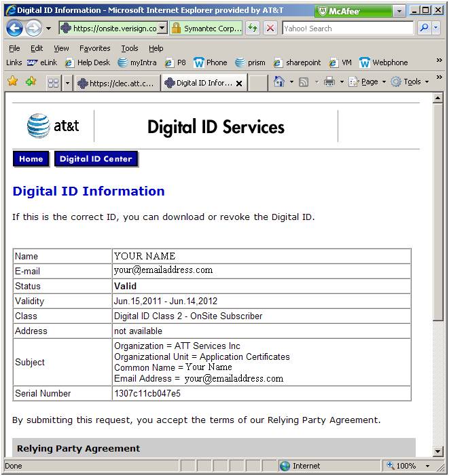Open the P8 links bar shortcut

(x=175, y=62)
